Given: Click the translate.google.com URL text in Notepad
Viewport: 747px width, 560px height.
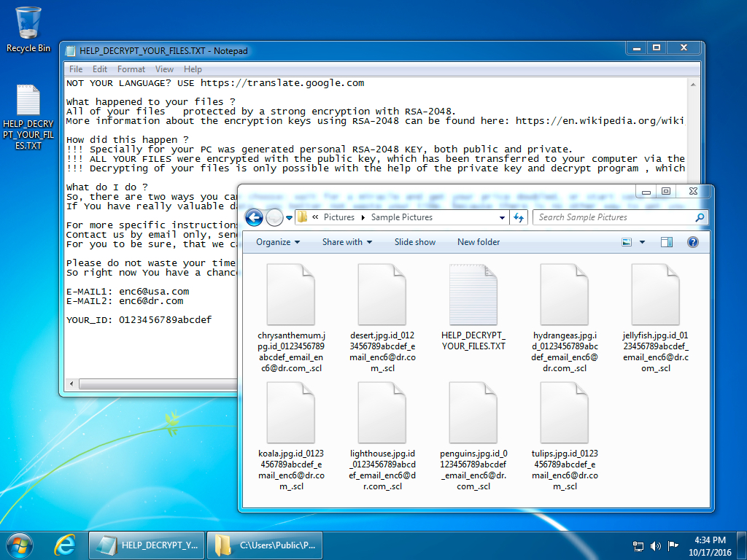Looking at the screenshot, I should point(282,83).
